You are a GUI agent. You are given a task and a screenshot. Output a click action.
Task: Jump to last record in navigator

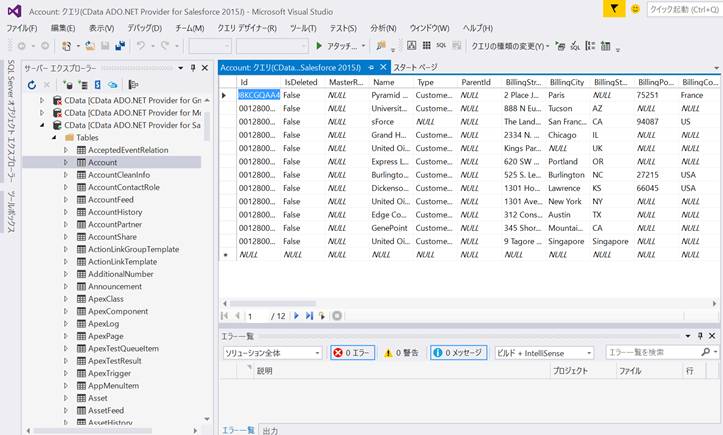click(x=309, y=316)
